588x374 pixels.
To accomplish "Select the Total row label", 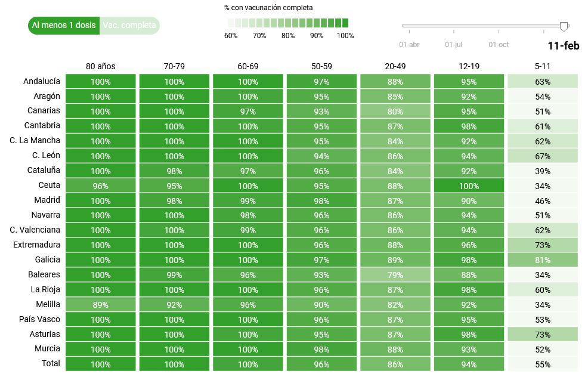I will pyautogui.click(x=50, y=363).
